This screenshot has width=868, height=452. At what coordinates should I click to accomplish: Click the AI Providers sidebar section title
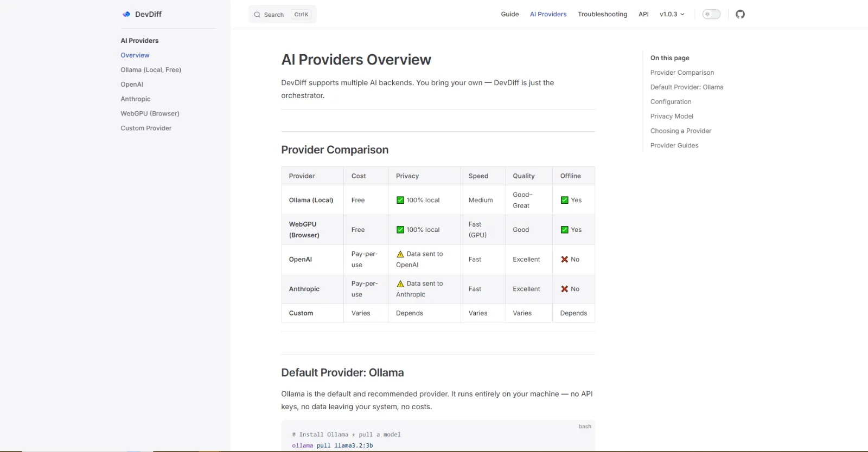tap(139, 41)
